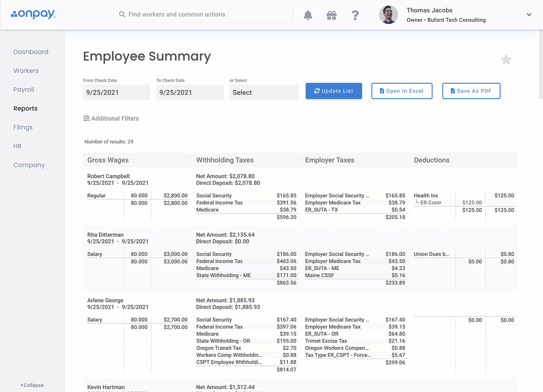Viewport: 543px width, 392px height.
Task: Click Direct Deposit: $0.00 for Rita
Action: (x=222, y=241)
